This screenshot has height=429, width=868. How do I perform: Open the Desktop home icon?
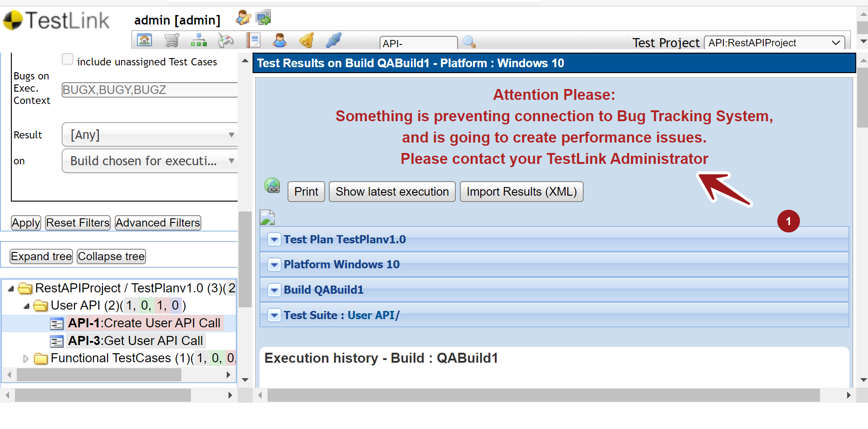coord(144,41)
